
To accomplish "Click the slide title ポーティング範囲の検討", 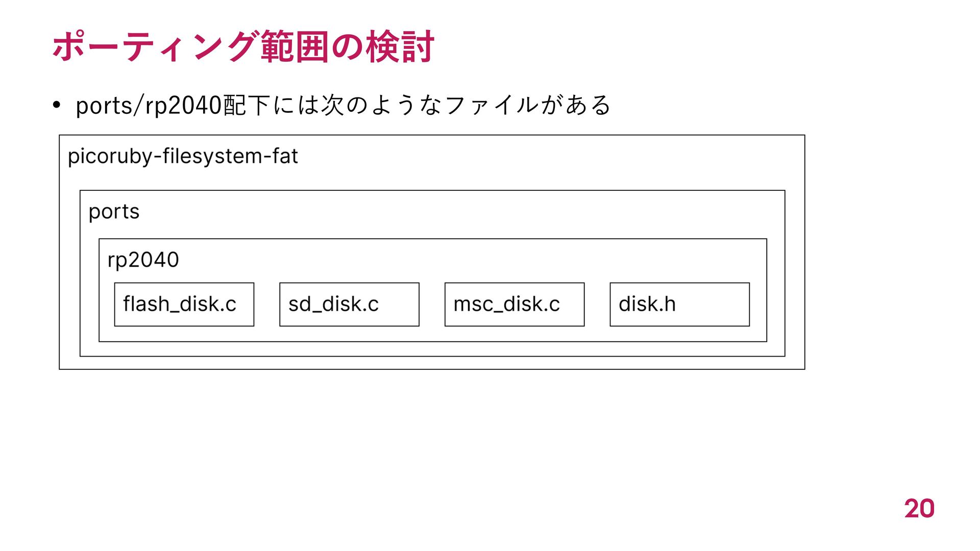I will [243, 46].
